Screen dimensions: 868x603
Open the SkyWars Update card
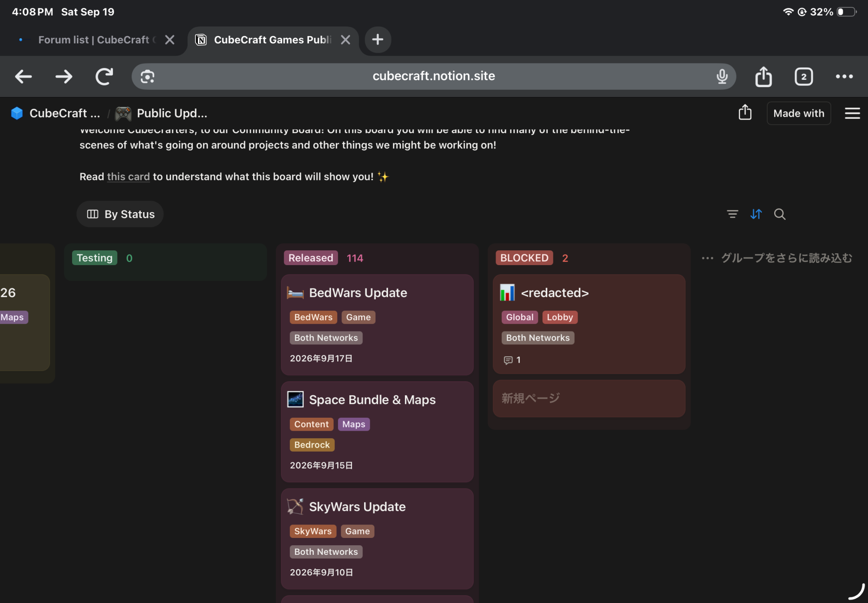(377, 539)
